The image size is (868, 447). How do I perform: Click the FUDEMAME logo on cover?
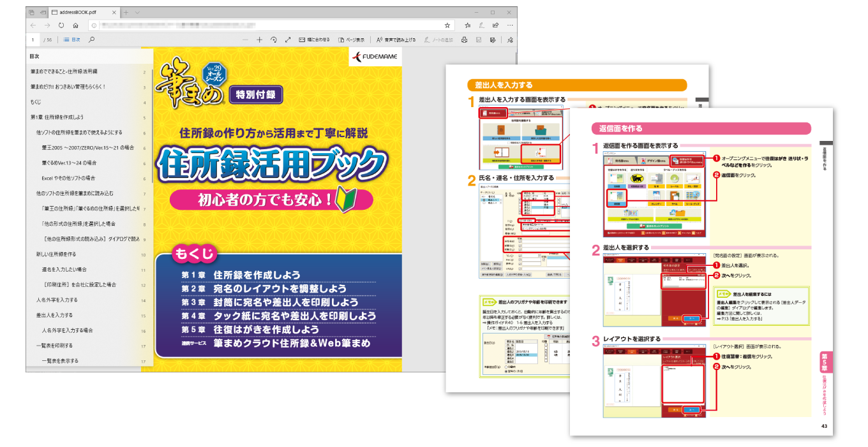pos(375,57)
